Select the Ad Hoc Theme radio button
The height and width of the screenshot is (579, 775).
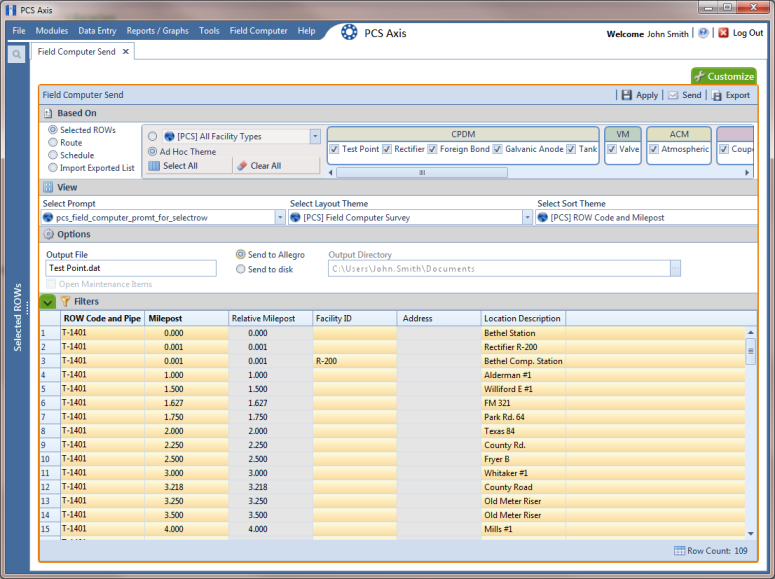(x=153, y=151)
